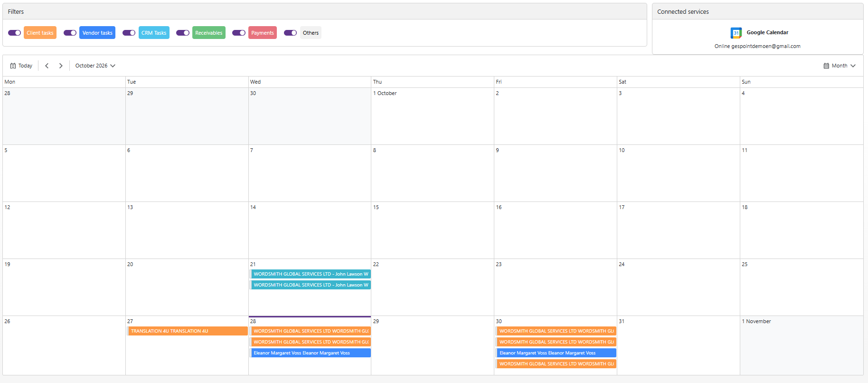The image size is (868, 383).
Task: Click the Connected services panel header
Action: click(758, 11)
